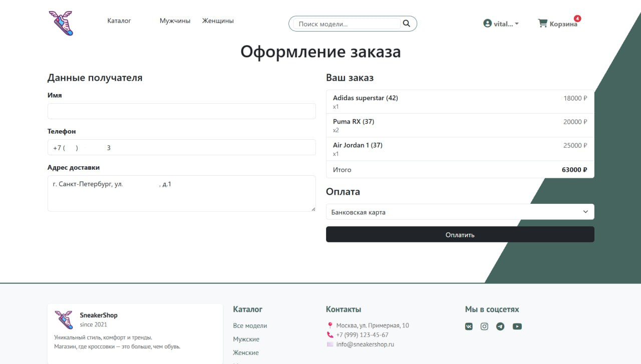Click the SneakerShop name in footer
The width and height of the screenshot is (641, 364).
[x=99, y=315]
